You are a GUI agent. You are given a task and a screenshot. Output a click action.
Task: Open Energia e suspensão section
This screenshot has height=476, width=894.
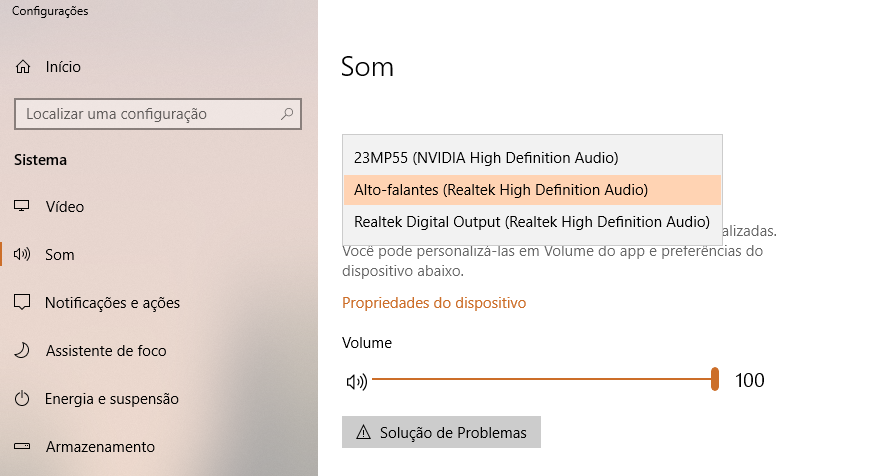[112, 398]
